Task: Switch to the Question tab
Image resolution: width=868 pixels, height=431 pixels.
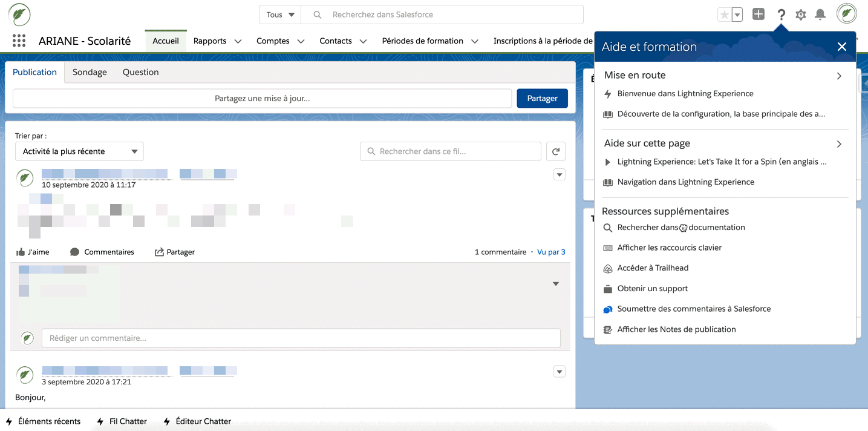Action: 140,72
